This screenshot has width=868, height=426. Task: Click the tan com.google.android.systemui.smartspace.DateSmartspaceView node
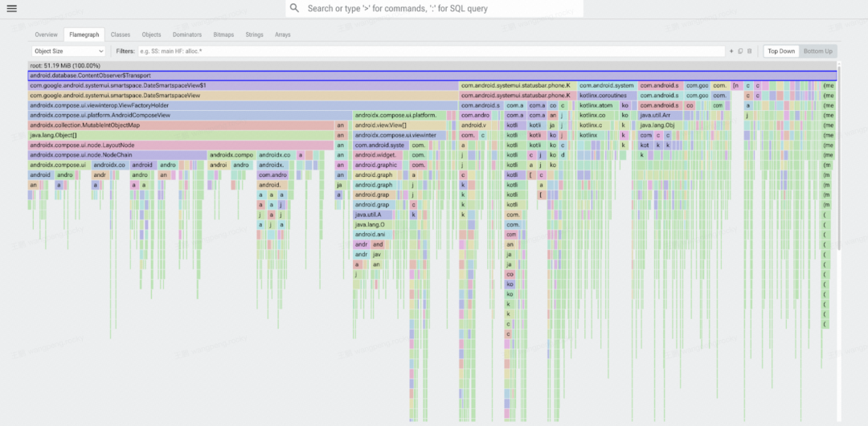[243, 96]
